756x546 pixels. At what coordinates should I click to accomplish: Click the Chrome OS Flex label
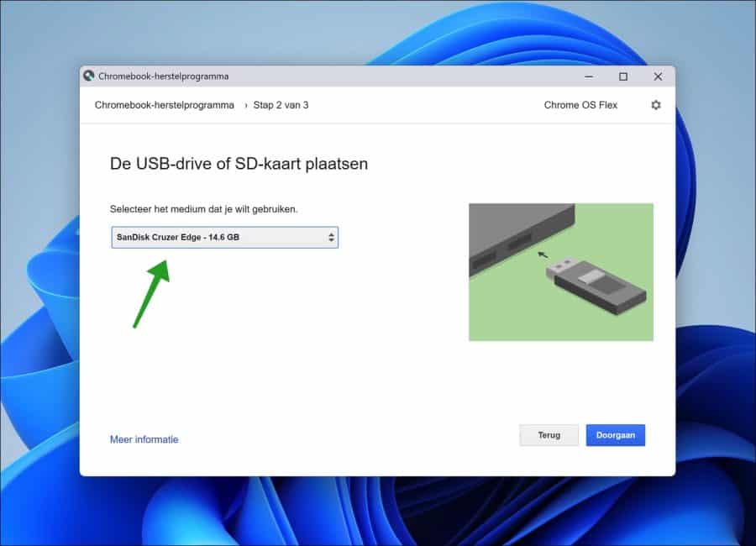pos(580,105)
